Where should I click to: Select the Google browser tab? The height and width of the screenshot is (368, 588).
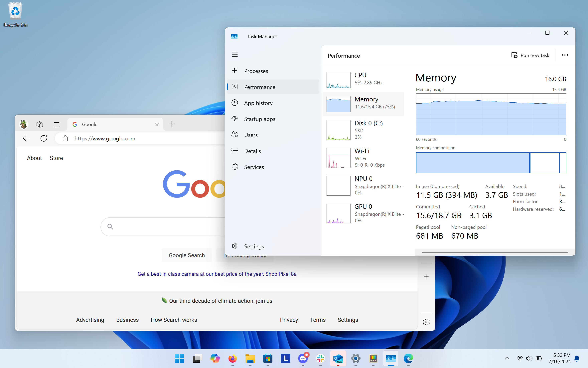click(x=115, y=124)
